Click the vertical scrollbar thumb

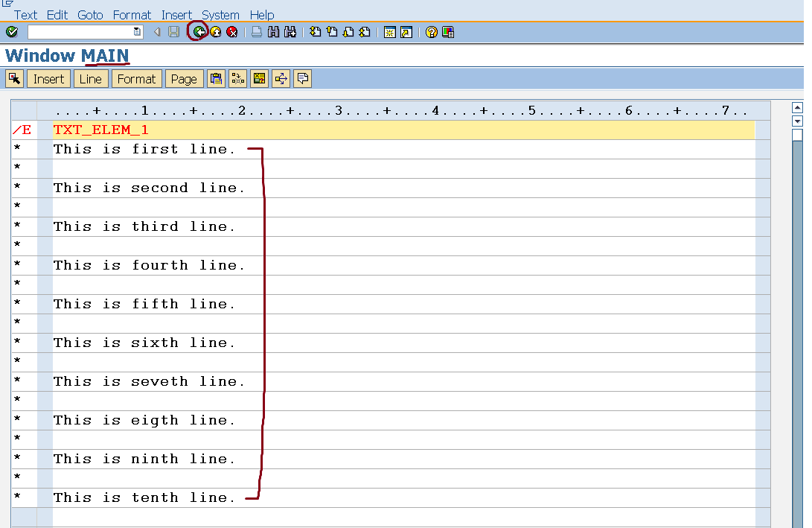point(798,136)
